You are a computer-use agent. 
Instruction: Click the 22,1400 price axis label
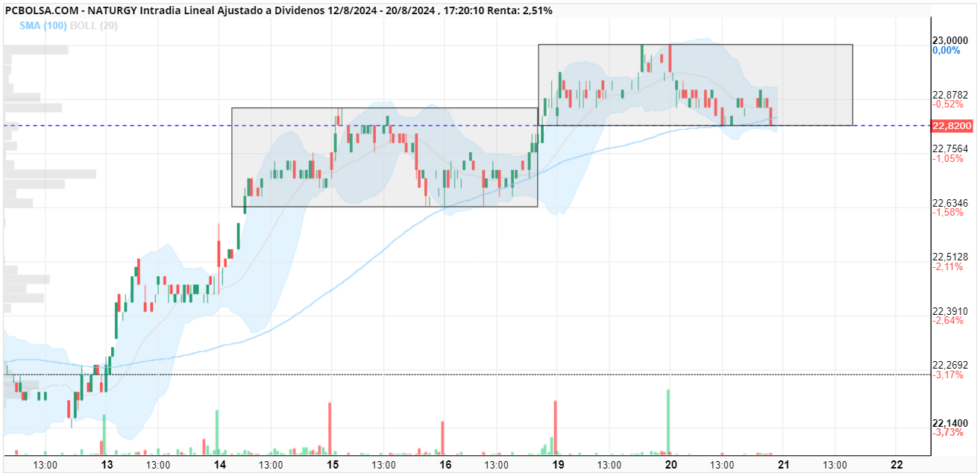[950, 422]
